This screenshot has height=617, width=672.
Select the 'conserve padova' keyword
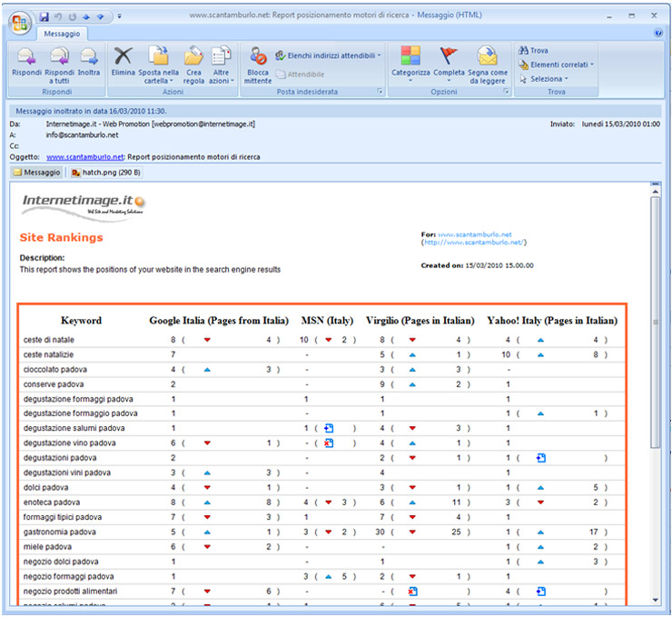pos(54,384)
